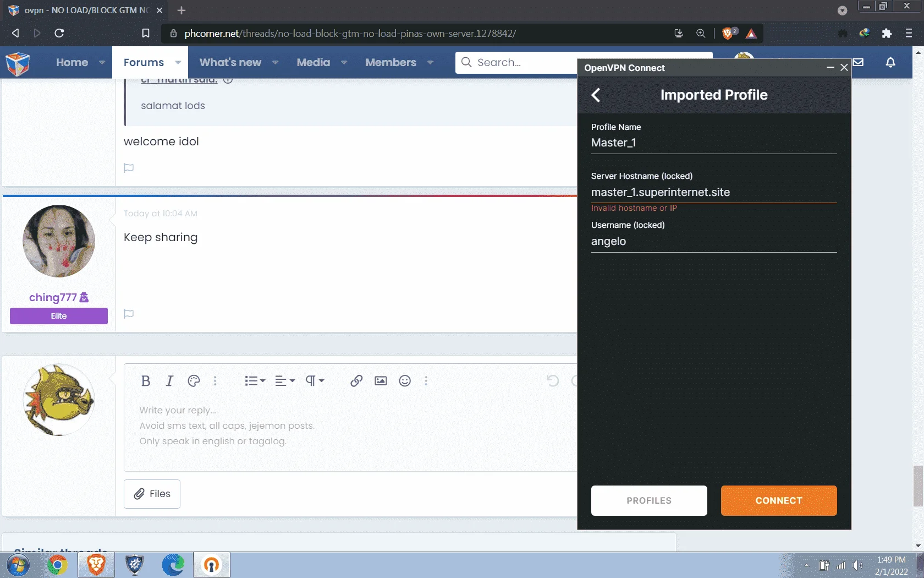Open ching777 user profile link
The image size is (924, 578).
click(x=53, y=297)
